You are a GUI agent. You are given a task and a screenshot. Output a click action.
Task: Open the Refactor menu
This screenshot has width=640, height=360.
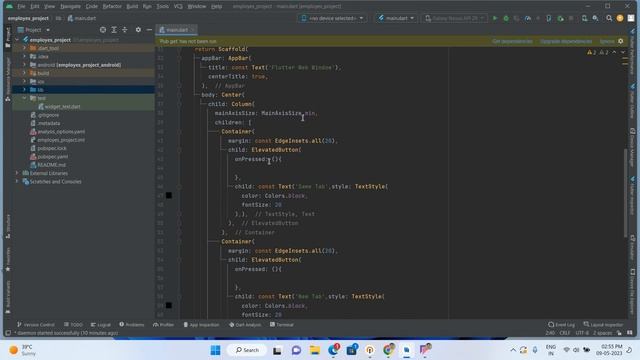point(112,7)
